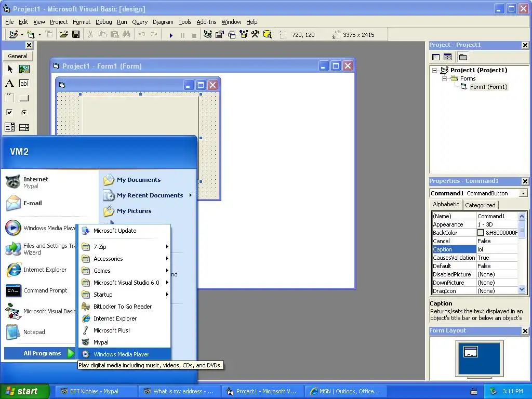532x399 pixels.
Task: Save the project with the floppy disk icon
Action: (76, 34)
